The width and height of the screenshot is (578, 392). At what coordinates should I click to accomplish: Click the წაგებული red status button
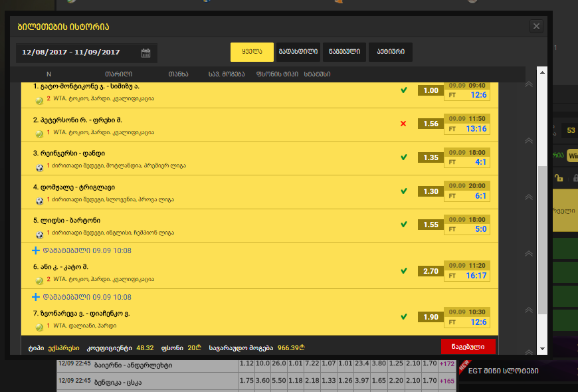[468, 347]
